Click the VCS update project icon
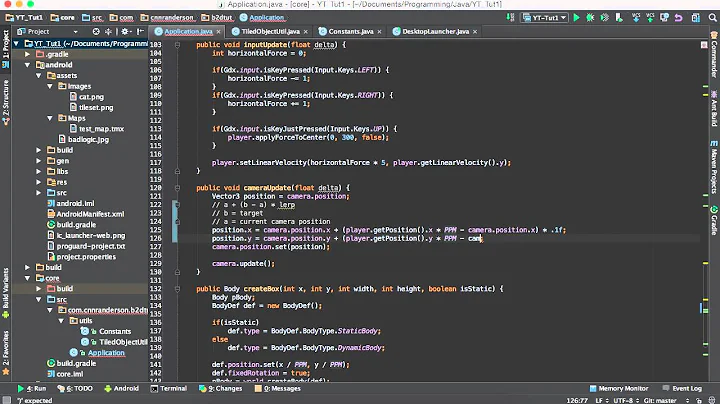720x404 pixels. 636,17
